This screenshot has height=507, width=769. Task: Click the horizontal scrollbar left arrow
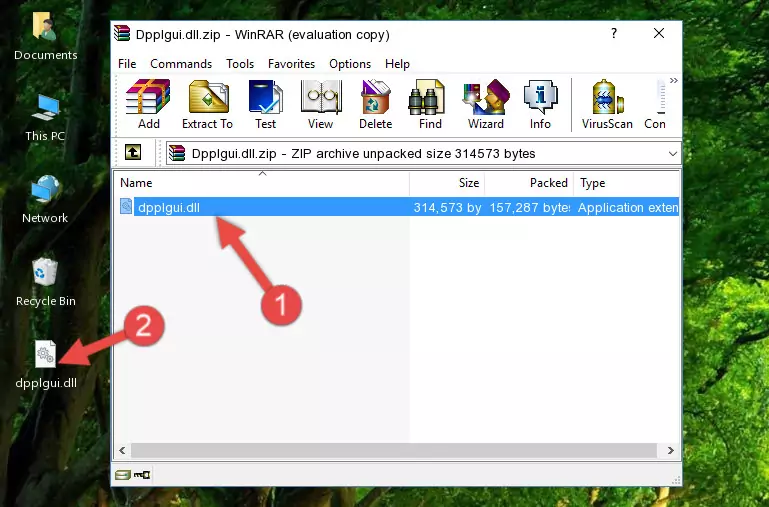click(122, 450)
